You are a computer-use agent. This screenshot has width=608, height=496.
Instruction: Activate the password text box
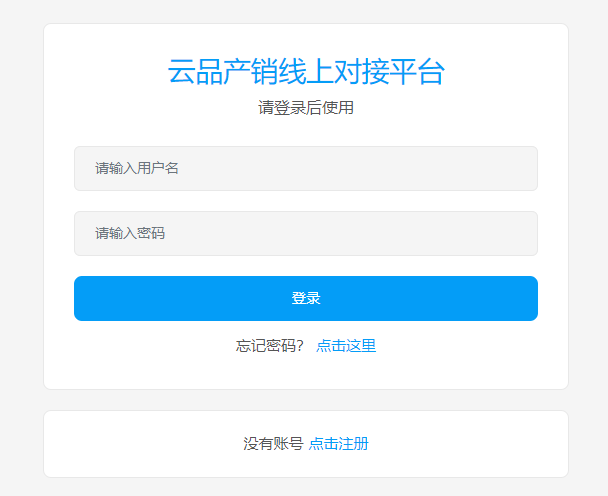coord(305,233)
